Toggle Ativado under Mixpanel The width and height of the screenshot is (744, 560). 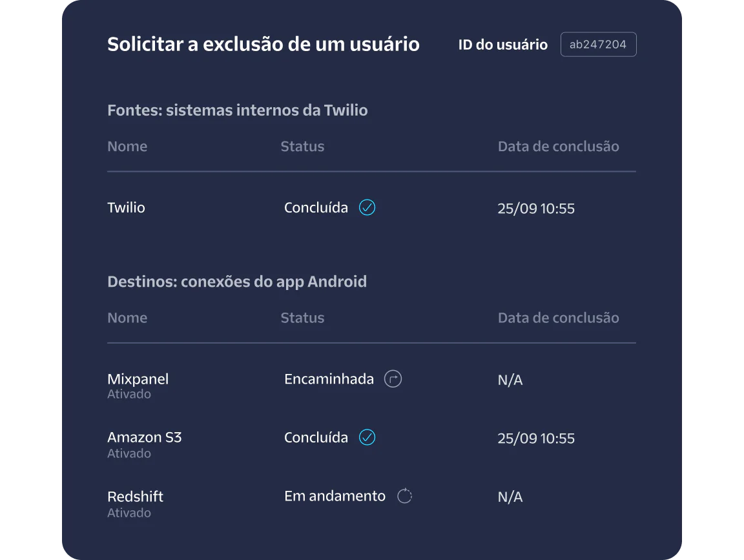point(129,393)
